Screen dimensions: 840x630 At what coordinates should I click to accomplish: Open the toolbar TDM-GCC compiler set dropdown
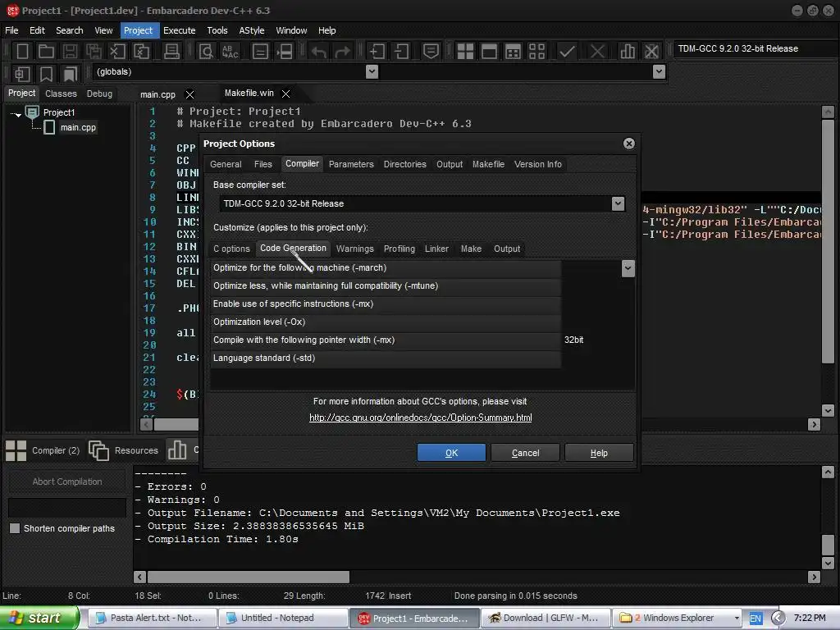pos(755,48)
